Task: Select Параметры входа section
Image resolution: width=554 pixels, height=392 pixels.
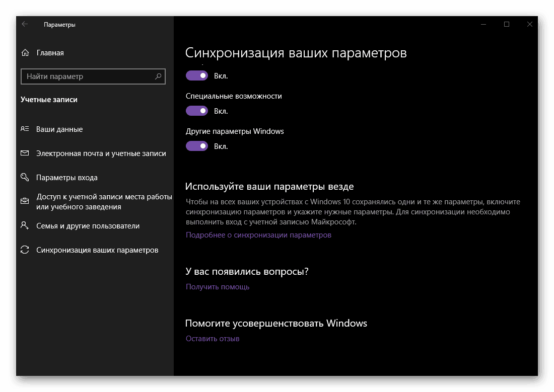Action: pos(67,178)
